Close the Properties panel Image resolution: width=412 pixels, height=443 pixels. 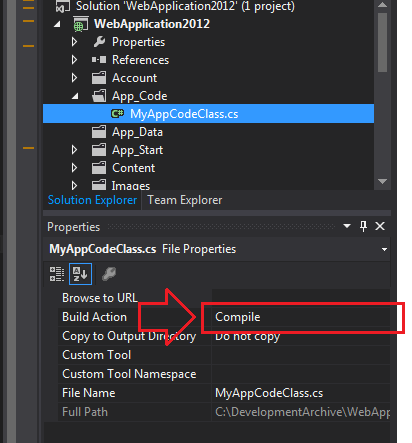tap(380, 226)
